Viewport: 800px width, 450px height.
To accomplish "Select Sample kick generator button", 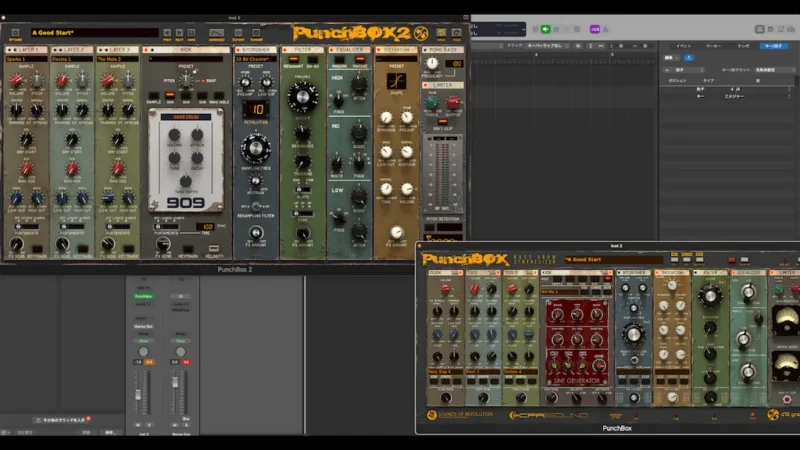I will coord(154,96).
